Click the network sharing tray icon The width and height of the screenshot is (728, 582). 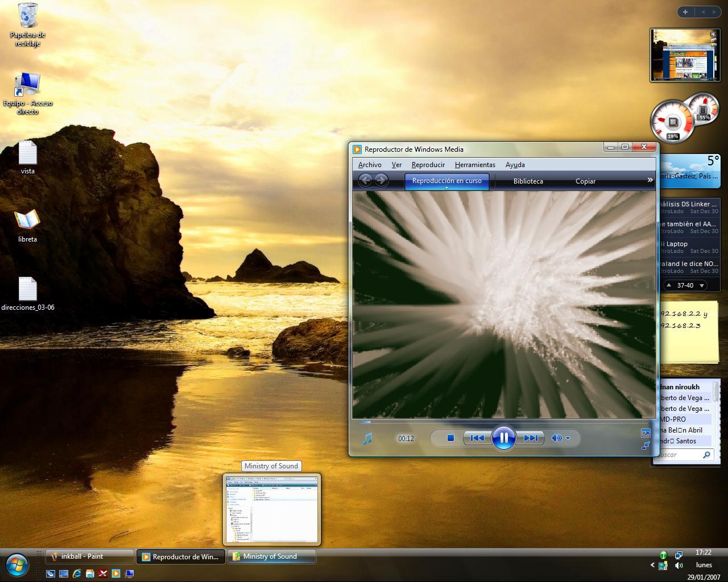click(x=663, y=566)
